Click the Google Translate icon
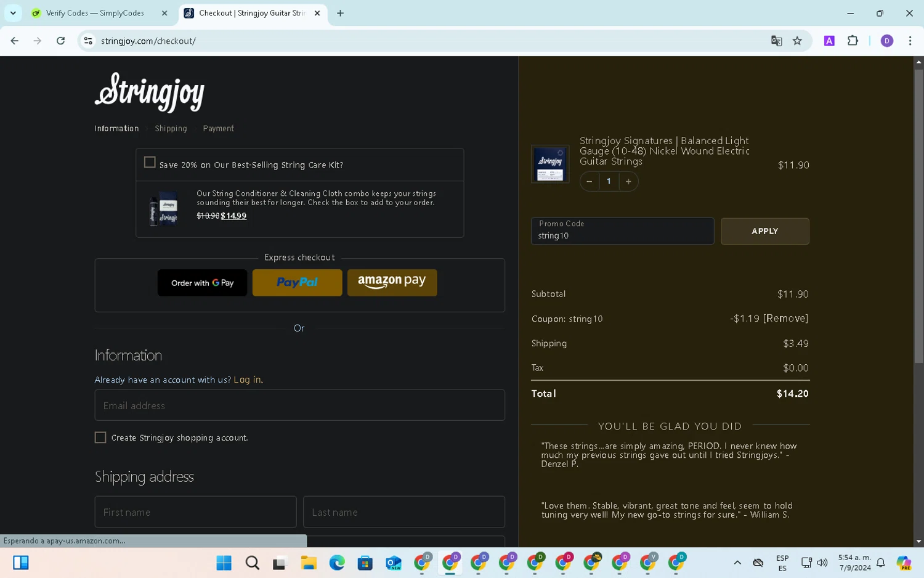 776,41
